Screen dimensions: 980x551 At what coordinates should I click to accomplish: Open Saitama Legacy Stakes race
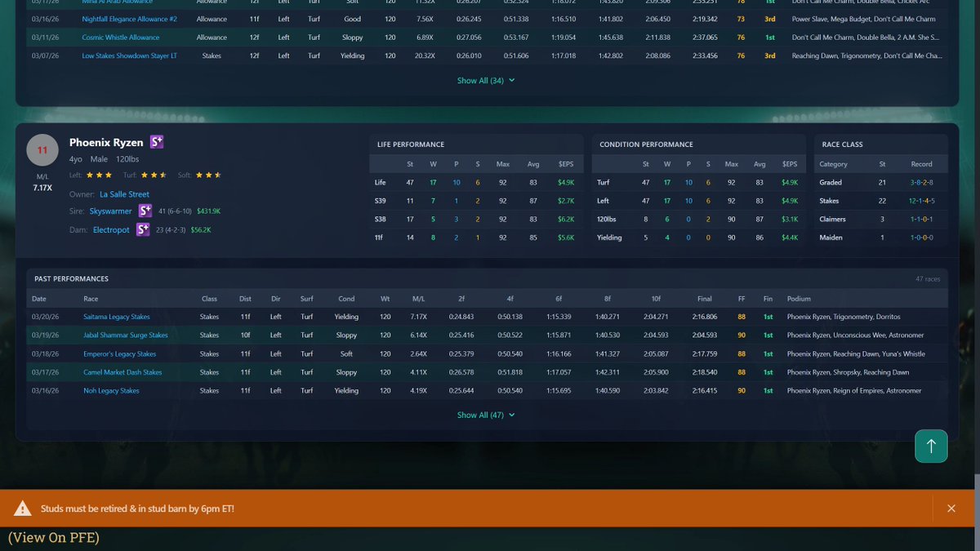tap(116, 317)
